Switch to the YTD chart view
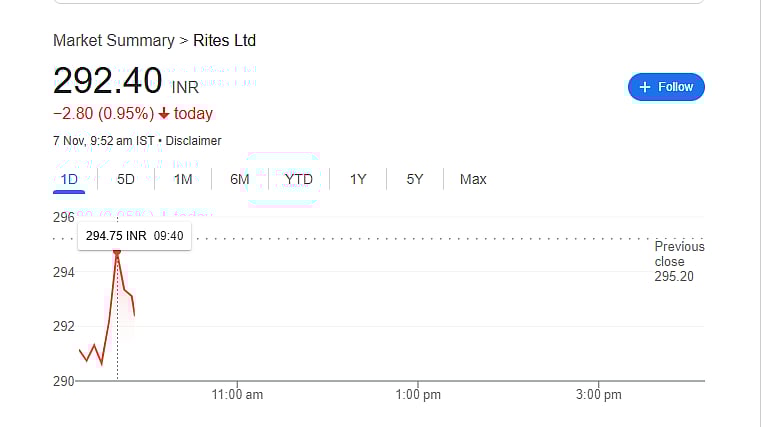Screen dimensions: 762x427 [x=298, y=179]
